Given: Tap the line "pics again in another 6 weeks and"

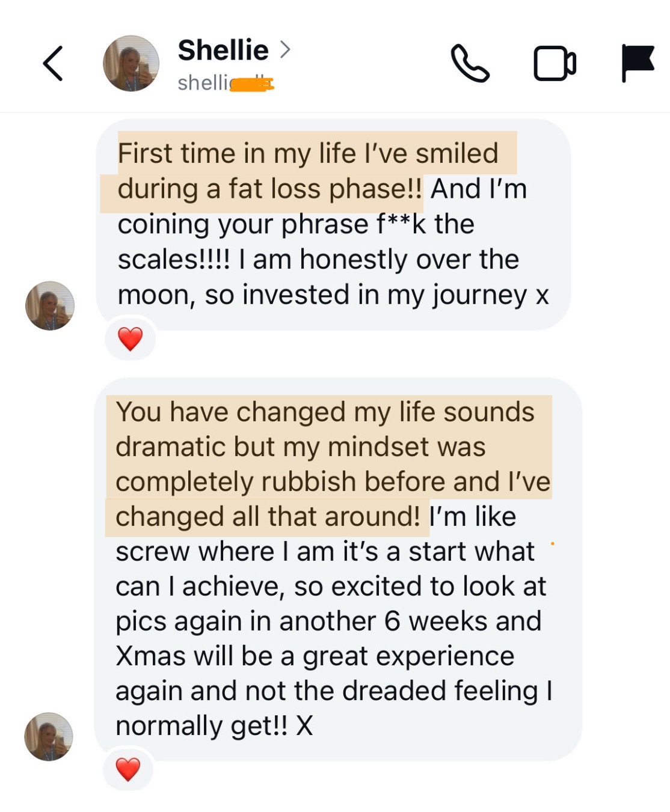Looking at the screenshot, I should pos(328,621).
